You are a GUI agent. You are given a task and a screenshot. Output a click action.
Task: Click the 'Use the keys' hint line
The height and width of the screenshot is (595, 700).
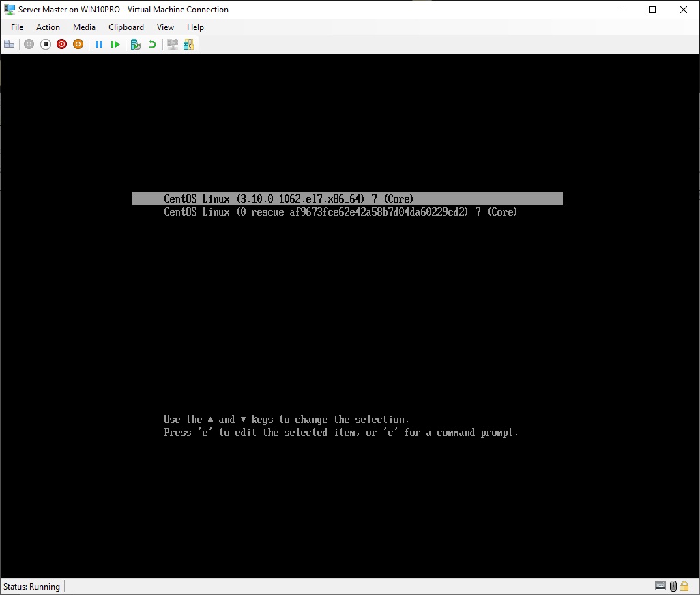286,420
